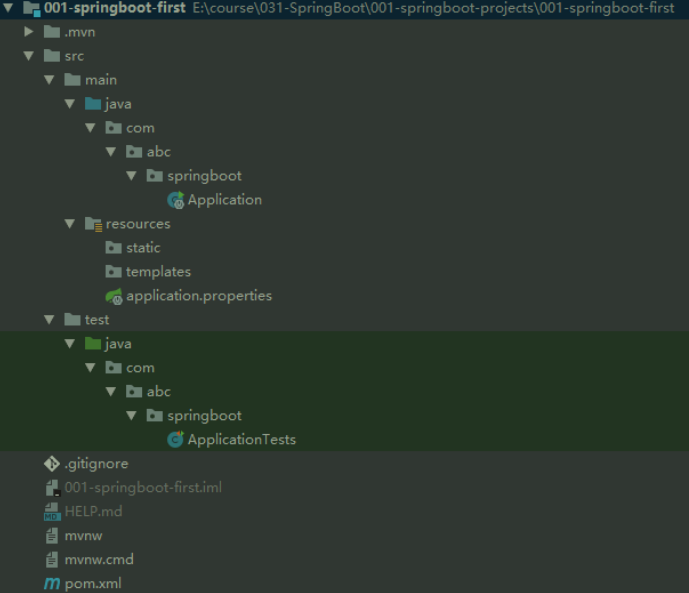The height and width of the screenshot is (593, 689).
Task: Click the ApplicationTests class icon
Action: coord(175,440)
